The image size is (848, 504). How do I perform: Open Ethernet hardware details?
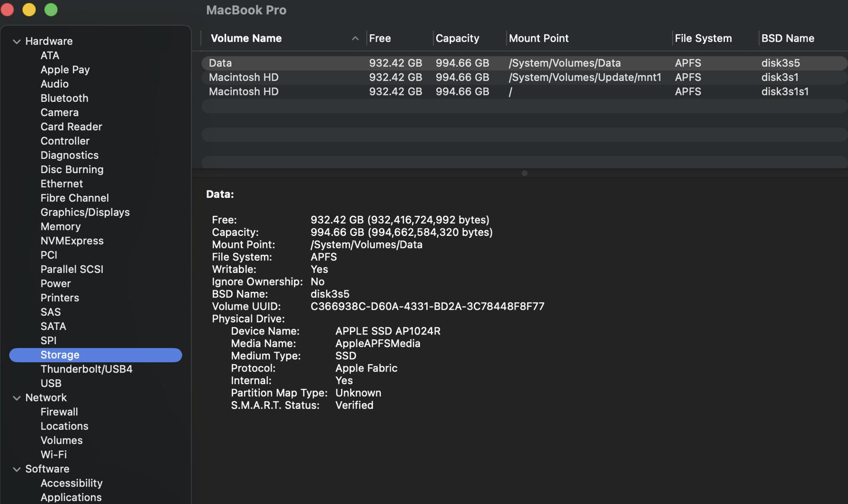[x=62, y=184]
